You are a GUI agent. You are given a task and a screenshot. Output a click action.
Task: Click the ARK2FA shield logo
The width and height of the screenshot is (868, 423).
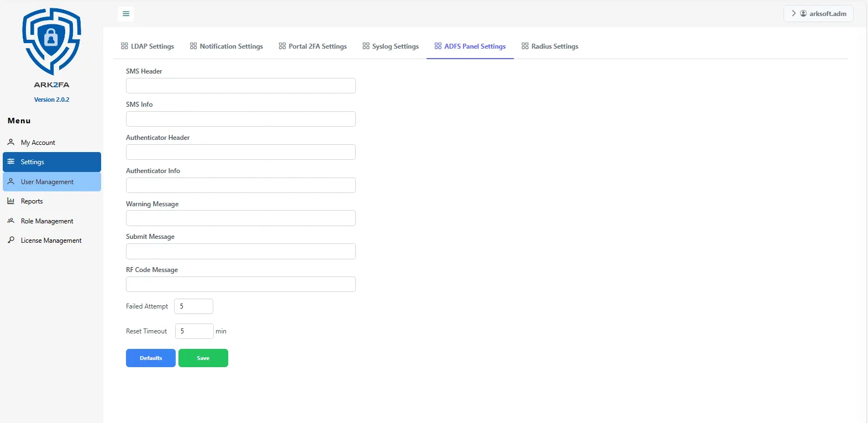[x=51, y=41]
